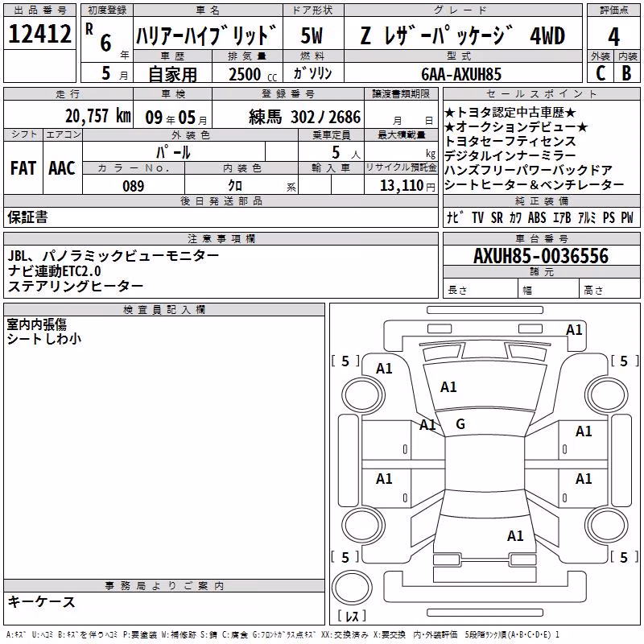Click the recycle deposit 13,110円 cell
644x644 pixels.
click(x=401, y=186)
